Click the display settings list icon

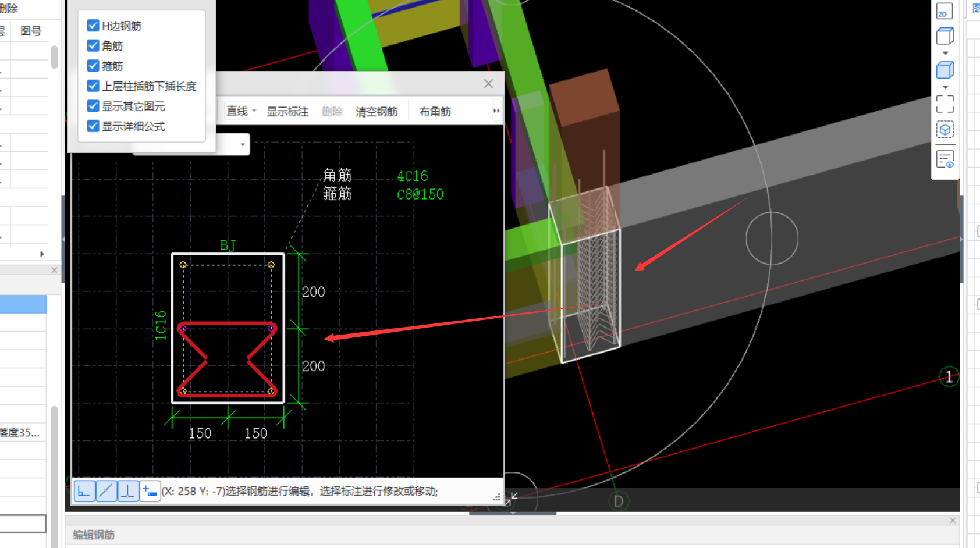945,159
